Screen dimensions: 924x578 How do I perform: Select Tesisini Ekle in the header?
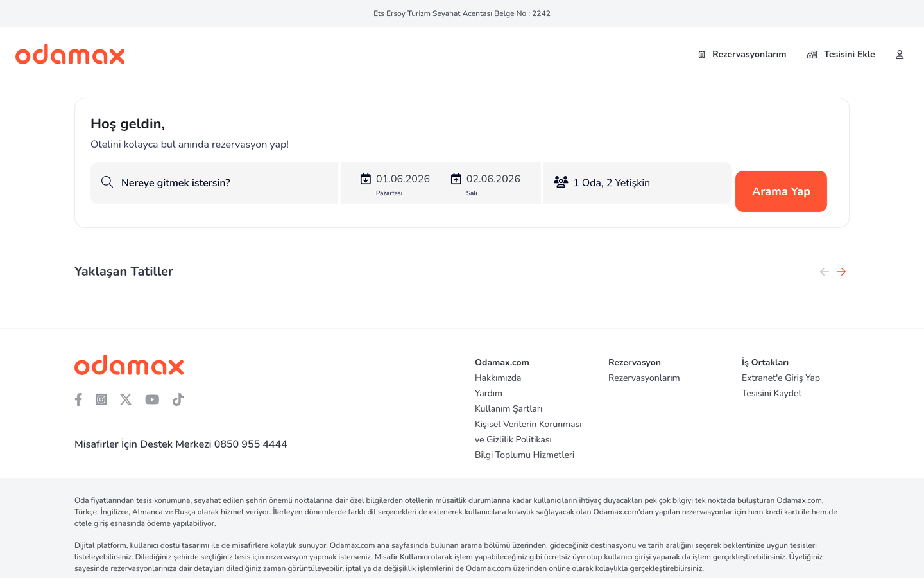(x=841, y=55)
